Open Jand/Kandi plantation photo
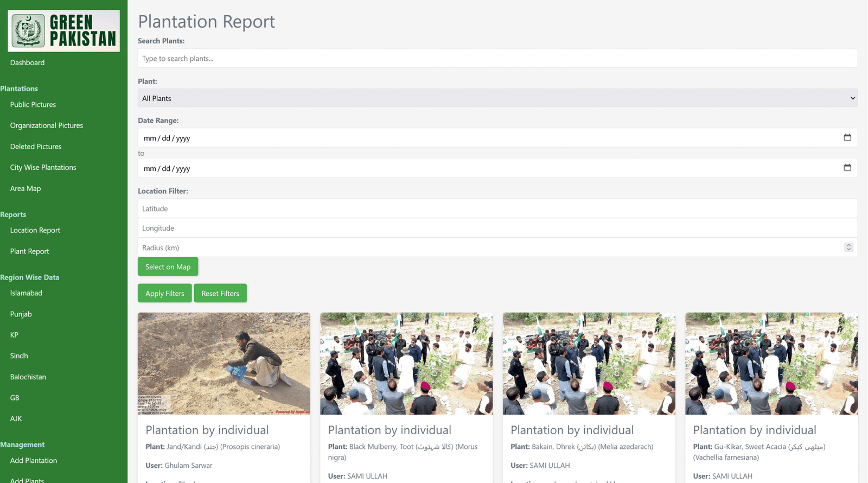This screenshot has width=868, height=483. [224, 364]
